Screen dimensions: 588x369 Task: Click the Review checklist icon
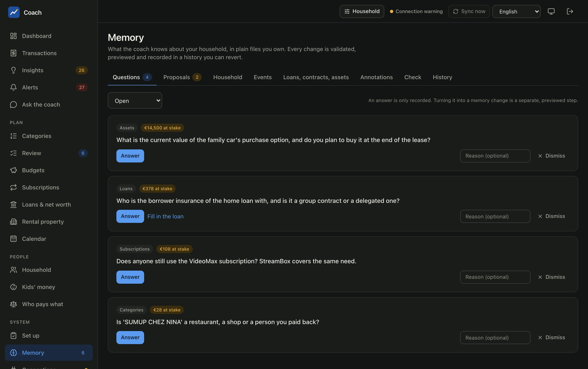13,153
